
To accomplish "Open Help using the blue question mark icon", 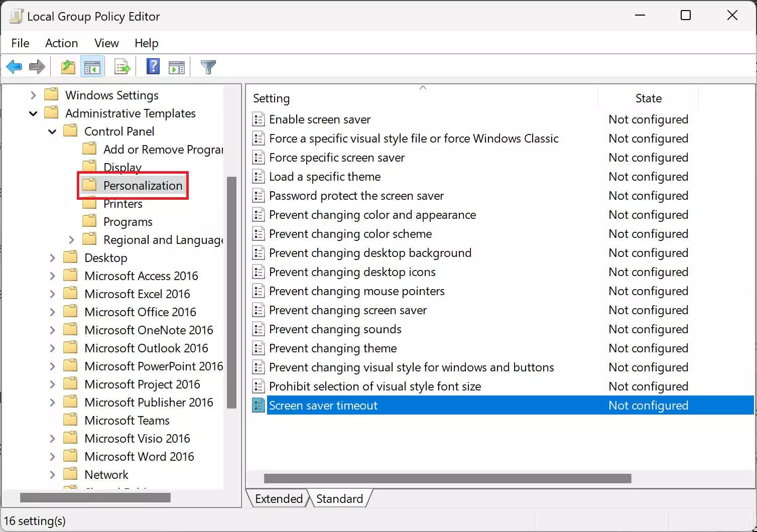I will coord(153,66).
